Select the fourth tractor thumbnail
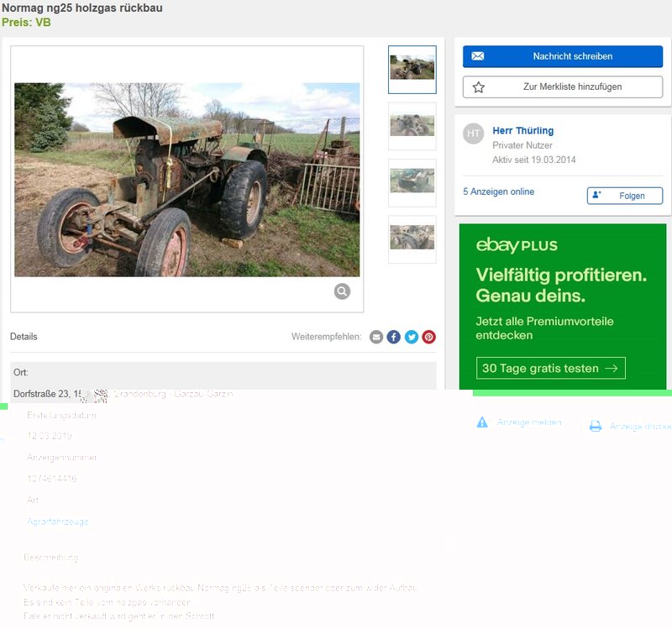Image resolution: width=672 pixels, height=629 pixels. click(x=412, y=238)
